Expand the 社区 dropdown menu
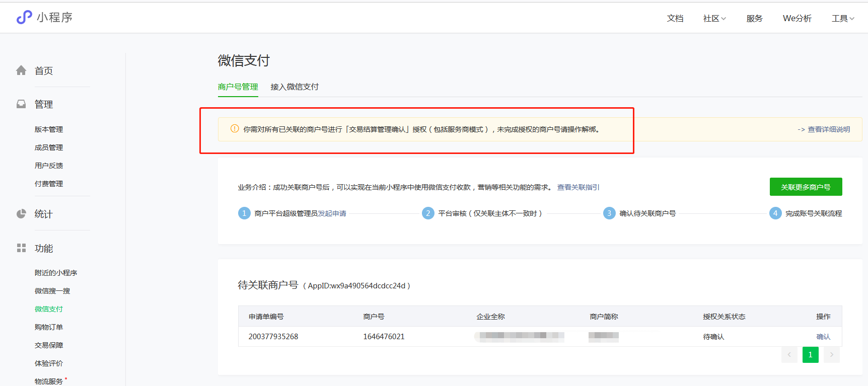Viewport: 868px width, 386px height. coord(714,19)
